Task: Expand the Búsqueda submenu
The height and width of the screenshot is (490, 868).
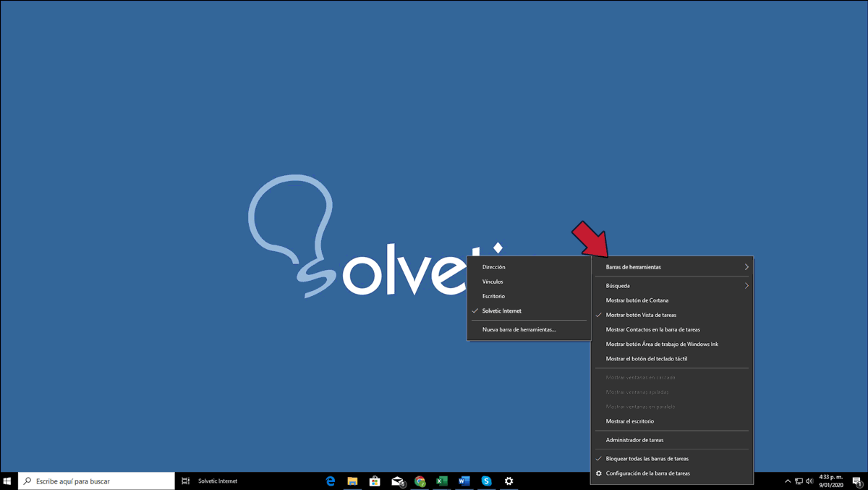Action: point(672,286)
